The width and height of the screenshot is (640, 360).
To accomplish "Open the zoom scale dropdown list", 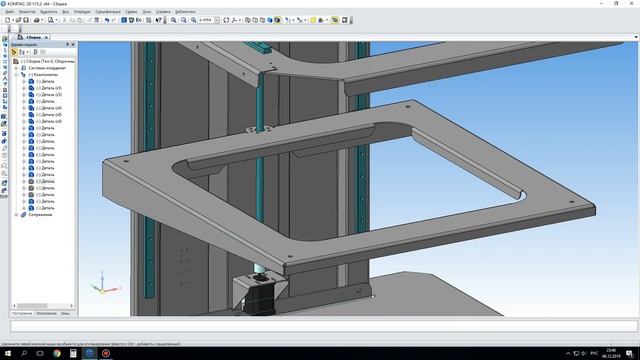I will 217,20.
